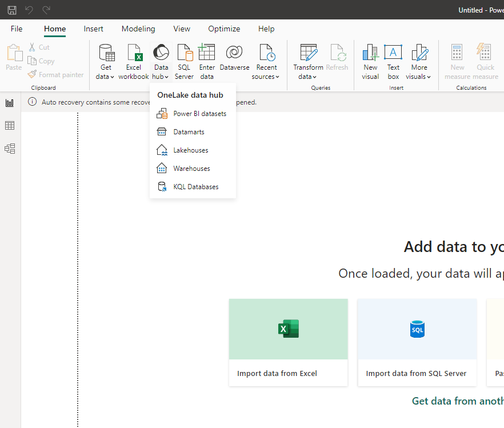
Task: Click the Data hub icon
Action: click(x=161, y=53)
